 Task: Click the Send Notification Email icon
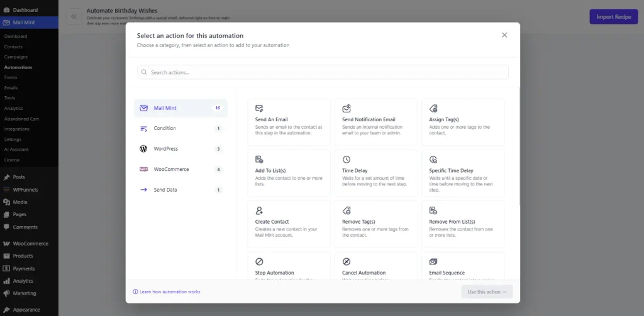pyautogui.click(x=347, y=108)
